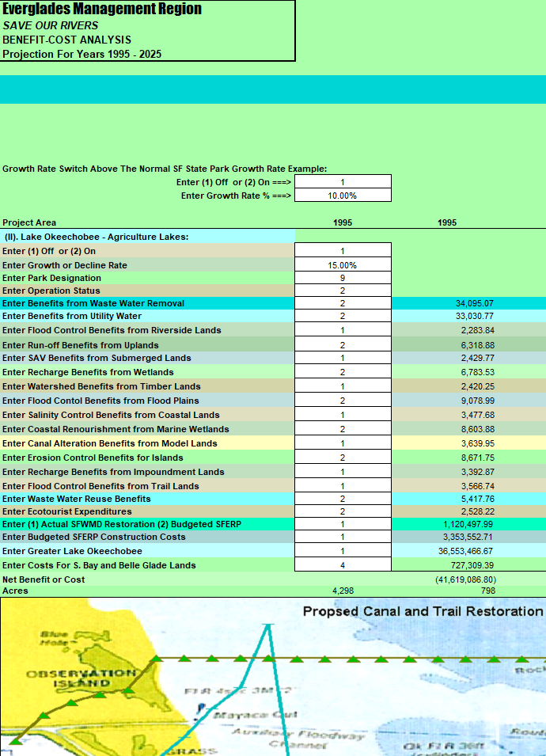The width and height of the screenshot is (546, 756).
Task: Toggle the Lake Okeechobee On/Off switch cell
Action: coord(343,250)
